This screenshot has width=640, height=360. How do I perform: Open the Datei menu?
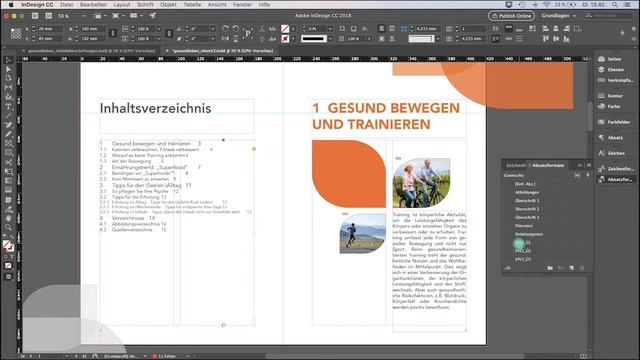(67, 4)
